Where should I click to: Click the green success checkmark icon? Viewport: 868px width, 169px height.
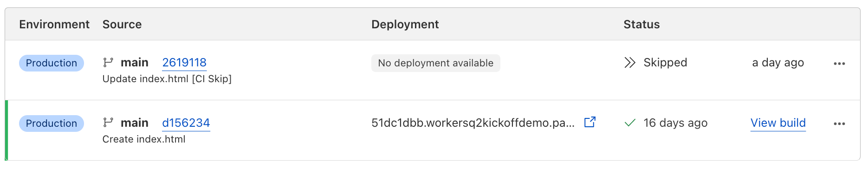pyautogui.click(x=630, y=123)
